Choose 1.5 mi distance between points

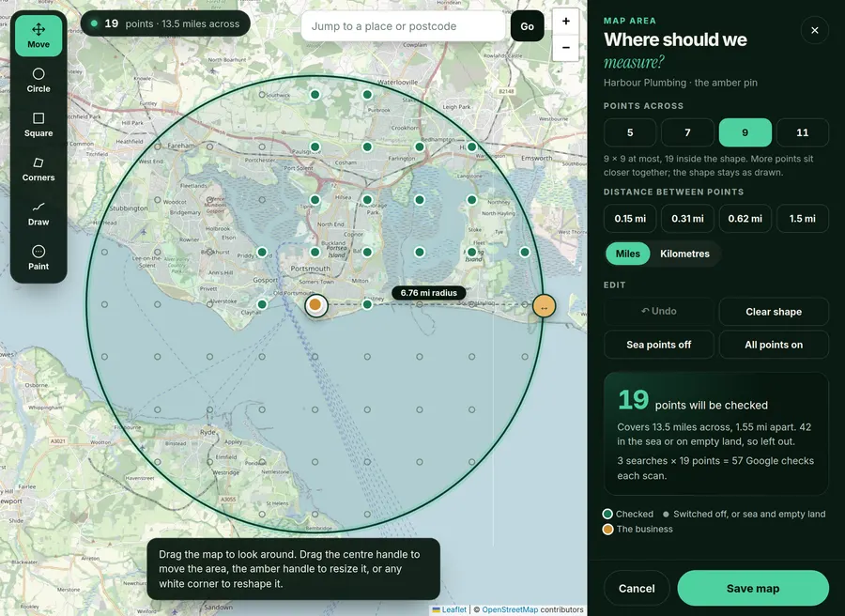(x=803, y=218)
